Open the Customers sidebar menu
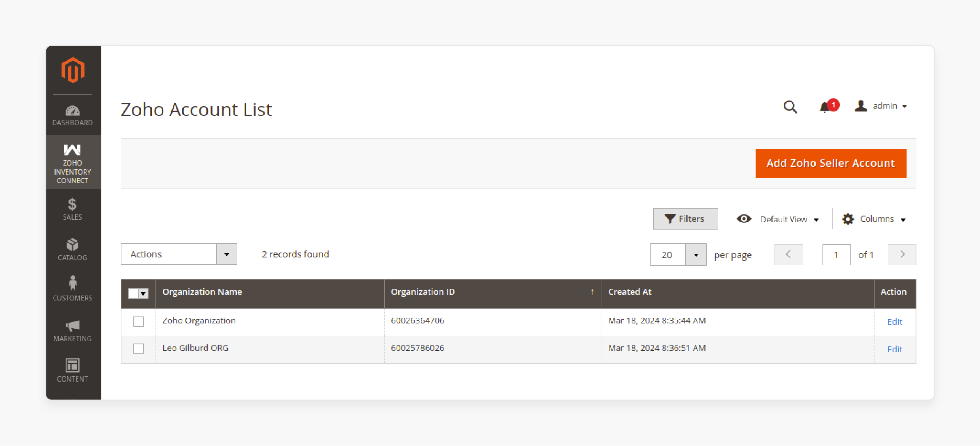 pos(73,289)
